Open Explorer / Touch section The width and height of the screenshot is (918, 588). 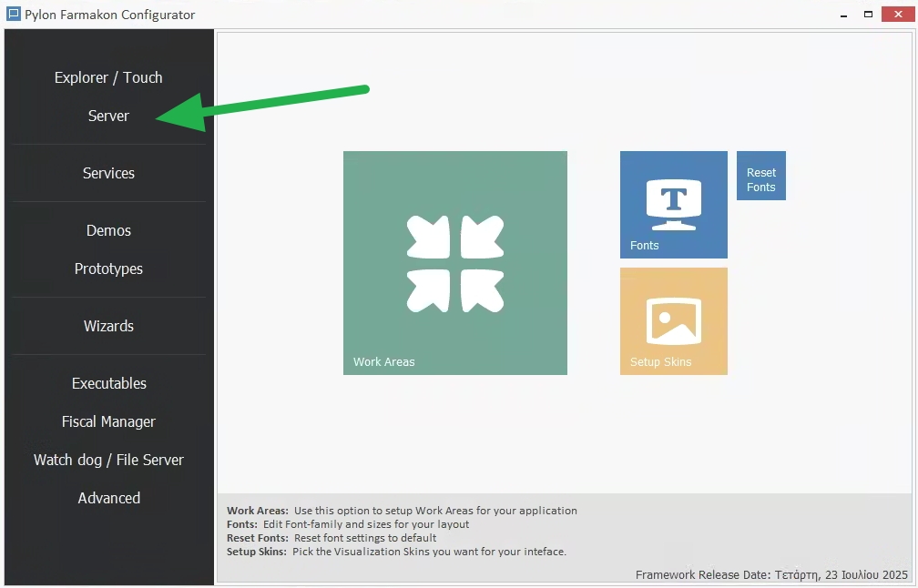tap(108, 77)
